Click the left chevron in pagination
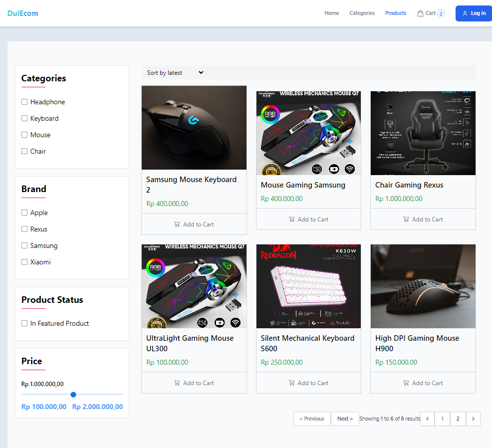The image size is (492, 448). [427, 419]
